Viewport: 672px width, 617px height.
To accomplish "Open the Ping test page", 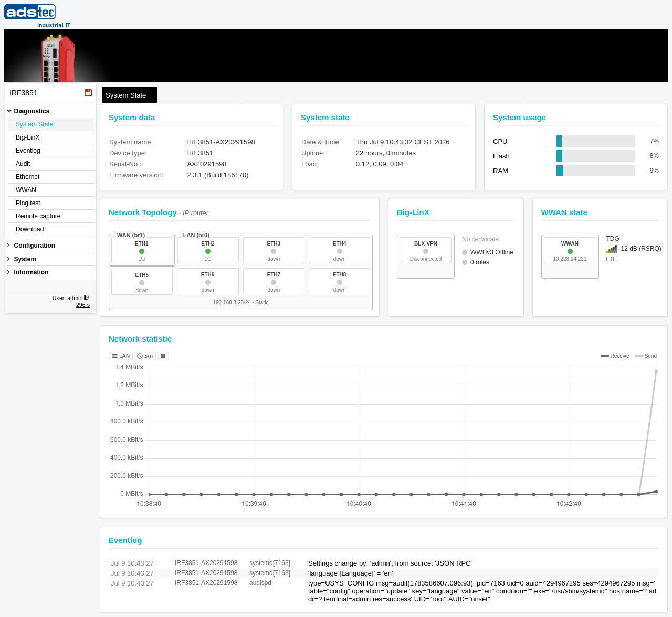I will [51, 203].
